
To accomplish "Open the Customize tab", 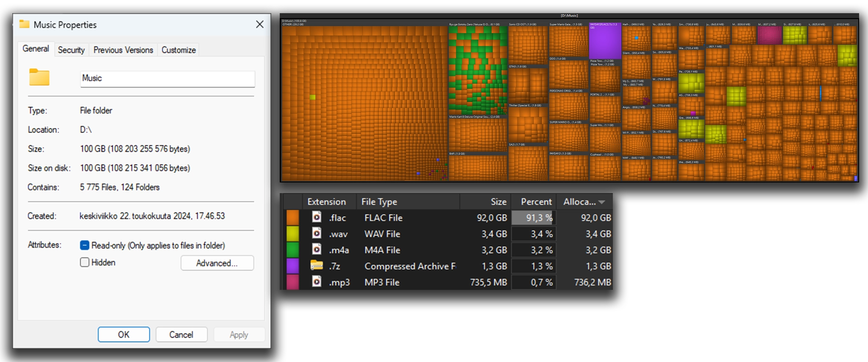I will [x=178, y=50].
